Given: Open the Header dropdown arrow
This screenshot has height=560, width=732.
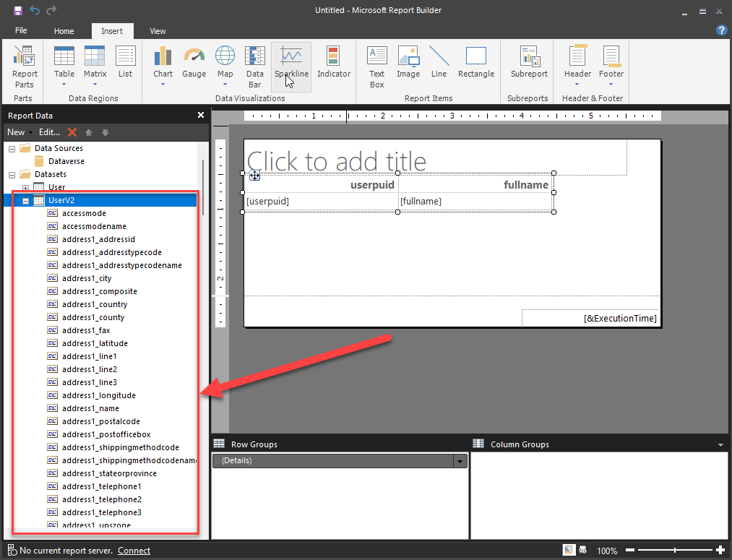Looking at the screenshot, I should coord(577,85).
